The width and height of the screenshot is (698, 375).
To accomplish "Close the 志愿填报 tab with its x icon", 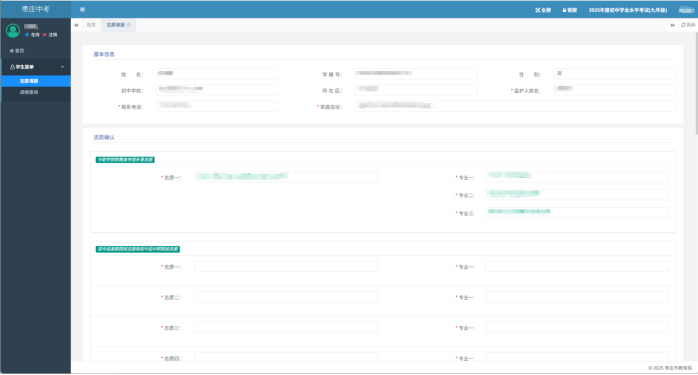I will point(129,25).
